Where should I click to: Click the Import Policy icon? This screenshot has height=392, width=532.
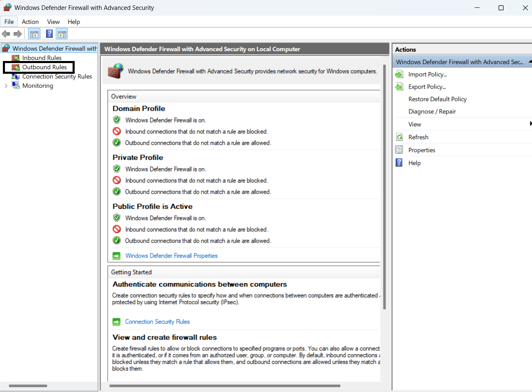pyautogui.click(x=399, y=74)
